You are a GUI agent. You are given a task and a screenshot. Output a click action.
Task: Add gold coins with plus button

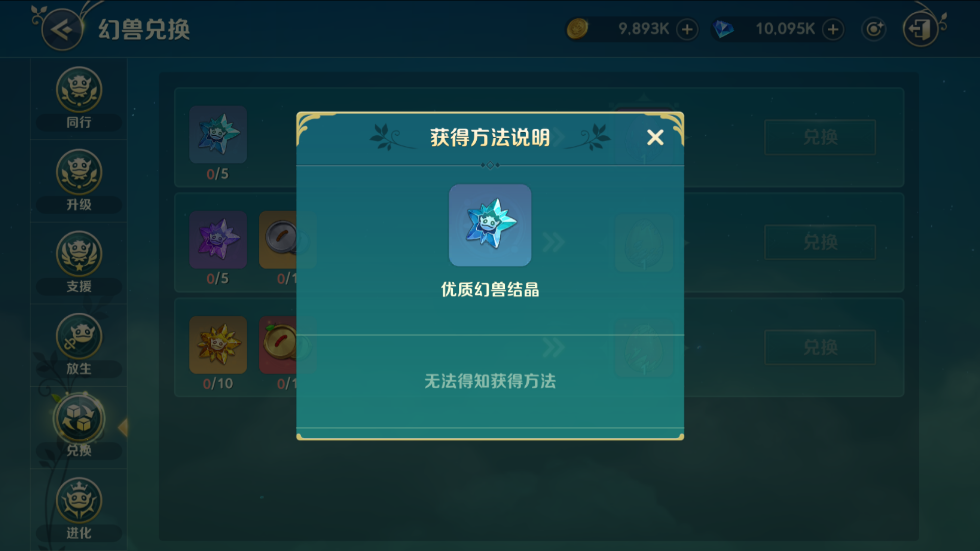click(x=687, y=29)
